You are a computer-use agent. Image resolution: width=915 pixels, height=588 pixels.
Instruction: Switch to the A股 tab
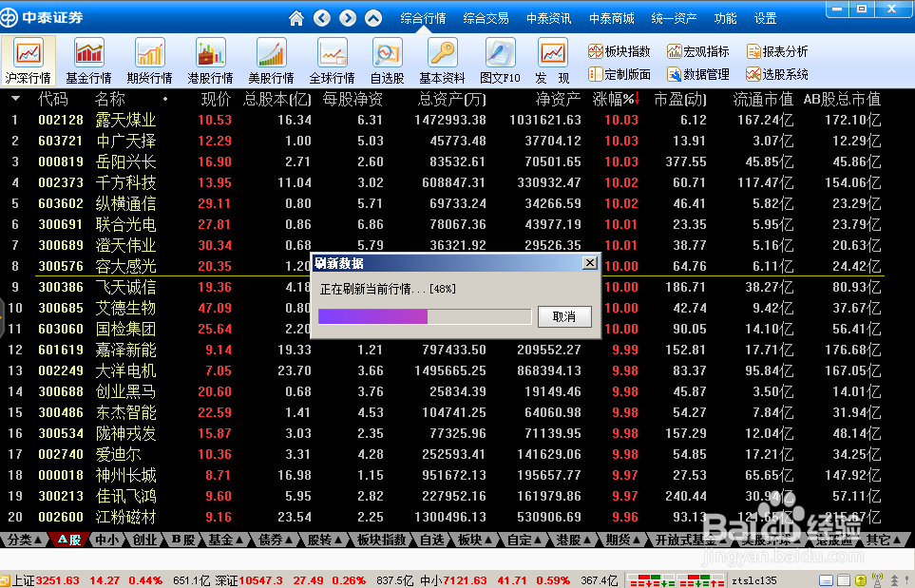(69, 540)
